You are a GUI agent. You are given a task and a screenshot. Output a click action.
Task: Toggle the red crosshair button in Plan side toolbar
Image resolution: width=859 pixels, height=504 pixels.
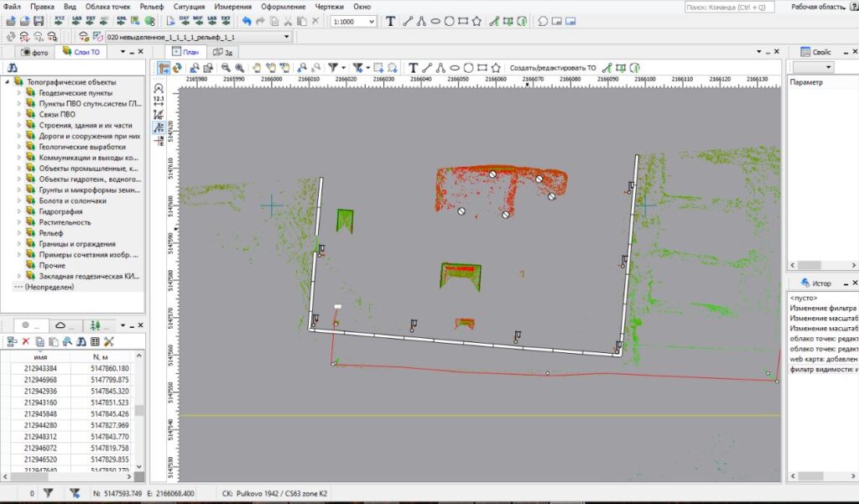click(159, 141)
